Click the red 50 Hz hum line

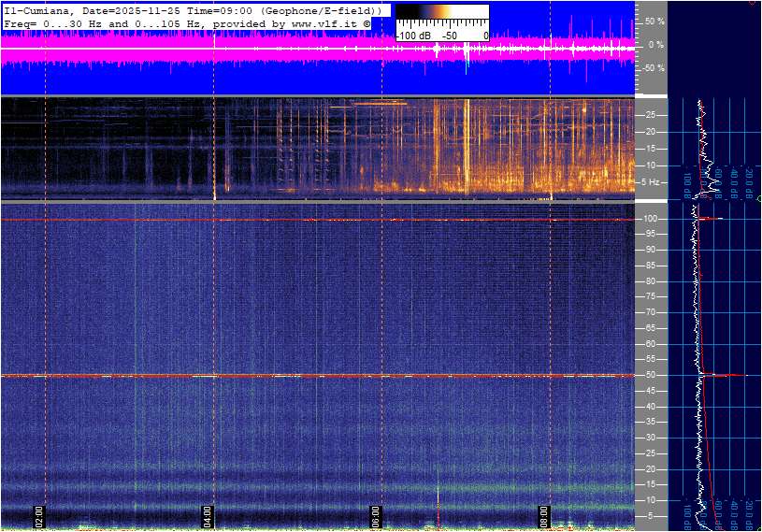coord(280,376)
